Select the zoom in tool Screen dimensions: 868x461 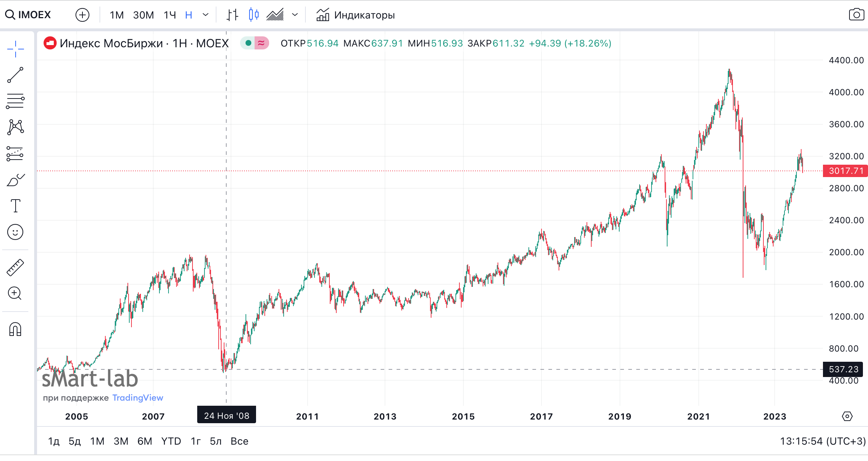15,293
